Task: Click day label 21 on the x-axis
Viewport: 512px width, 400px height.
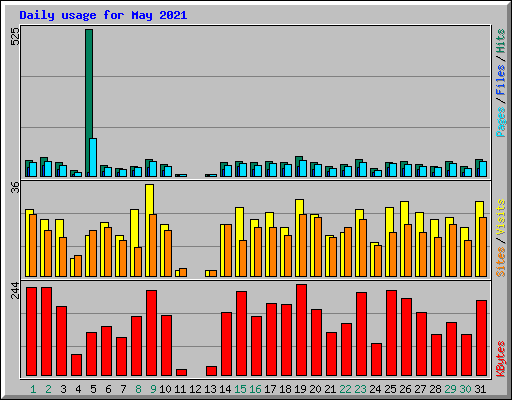Action: [x=330, y=389]
